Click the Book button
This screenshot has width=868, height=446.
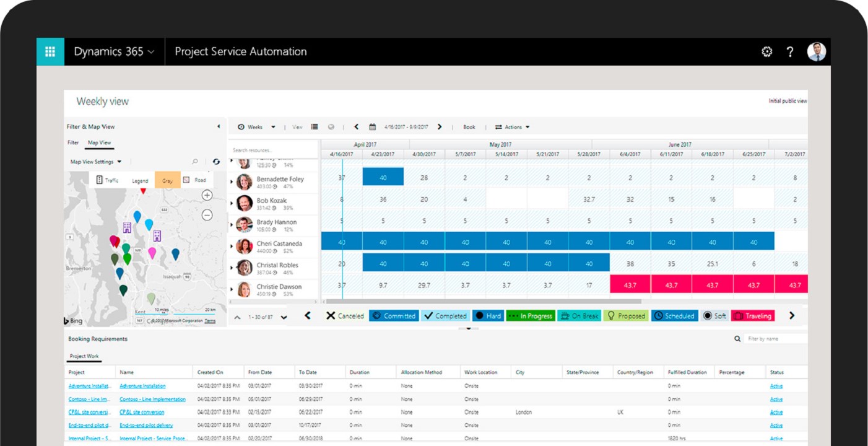(x=469, y=127)
